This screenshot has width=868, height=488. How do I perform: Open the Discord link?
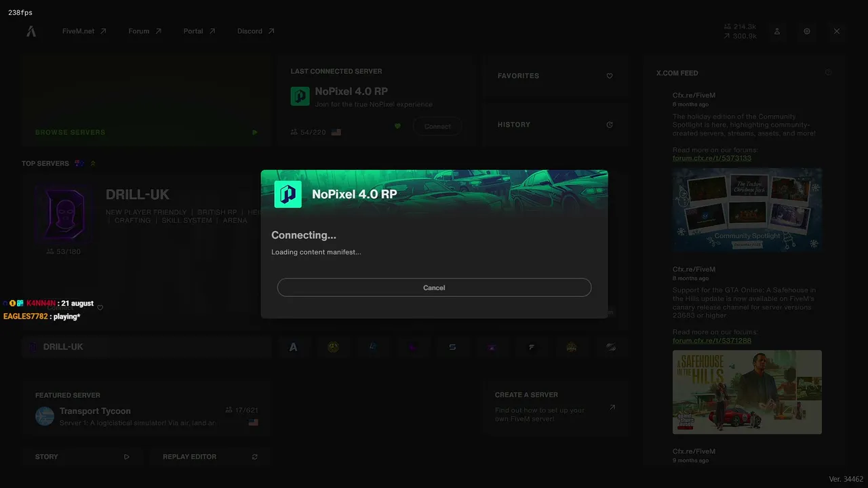(x=256, y=31)
